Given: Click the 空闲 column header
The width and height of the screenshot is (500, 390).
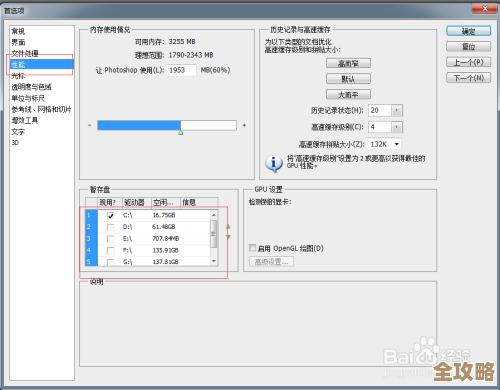Looking at the screenshot, I should point(166,202).
